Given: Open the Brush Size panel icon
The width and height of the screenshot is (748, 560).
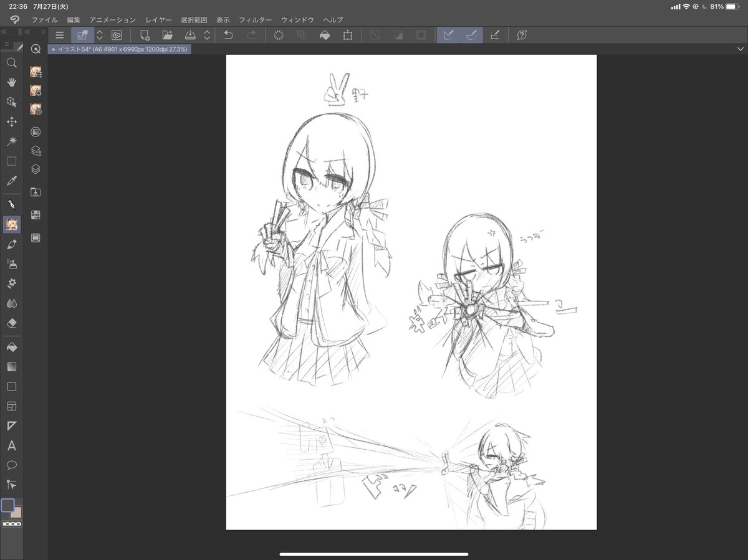Looking at the screenshot, I should click(x=36, y=109).
